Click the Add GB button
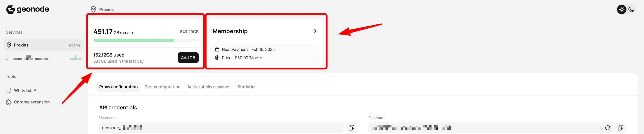This screenshot has width=644, height=134. pyautogui.click(x=188, y=58)
